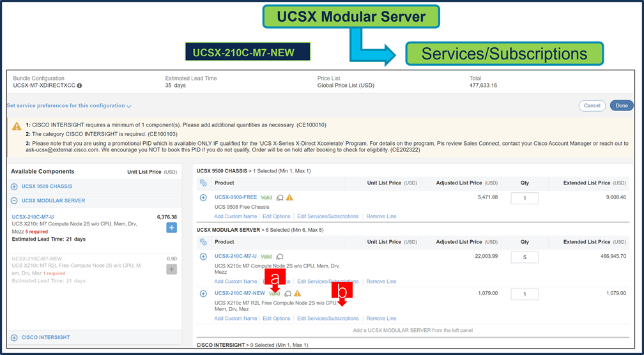Click Remove Line for UCSX-9508-FREE
This screenshot has height=355, width=644.
[x=381, y=216]
